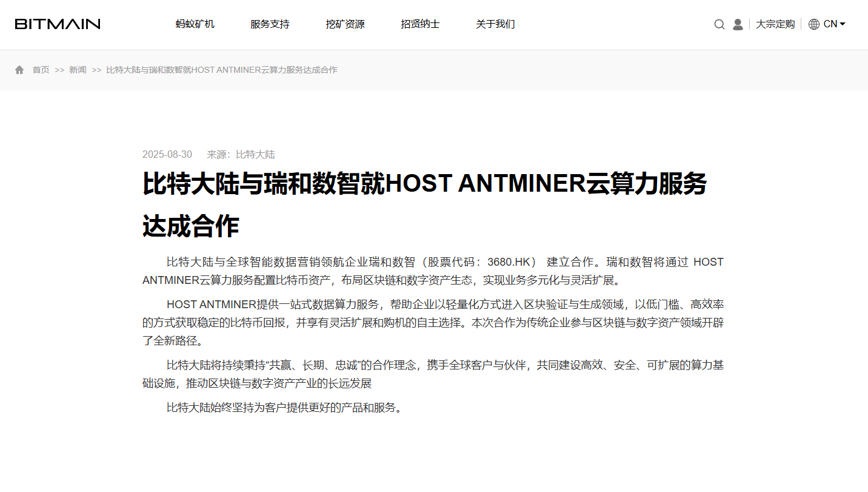Select the article title in the breadcrumb
The image size is (868, 492).
click(x=221, y=69)
